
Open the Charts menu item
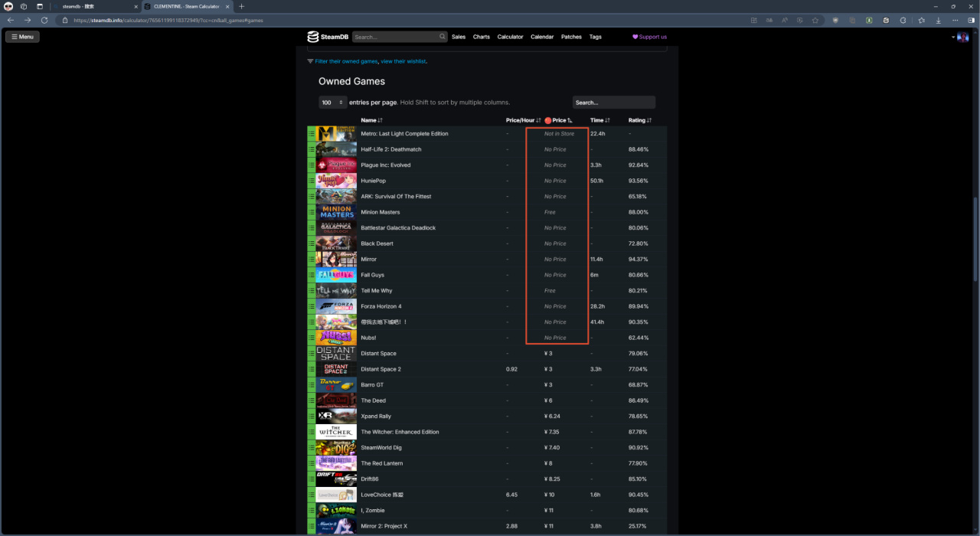(x=482, y=37)
